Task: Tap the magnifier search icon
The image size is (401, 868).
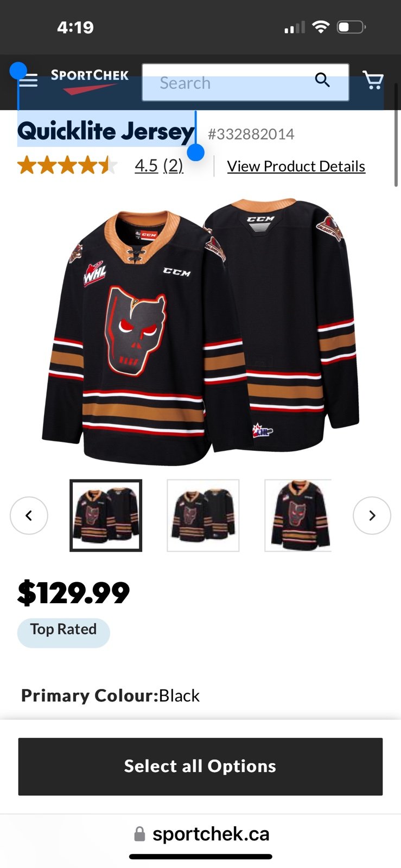Action: [322, 80]
